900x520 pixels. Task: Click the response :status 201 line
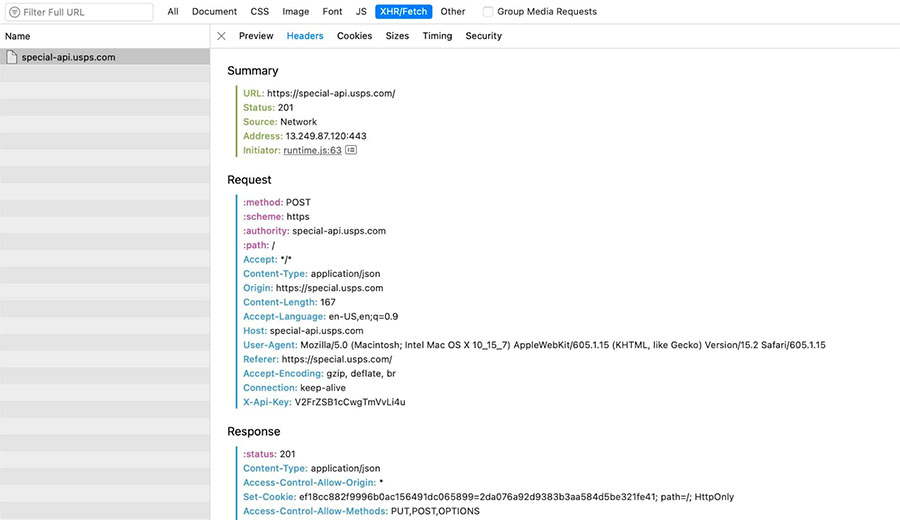269,454
